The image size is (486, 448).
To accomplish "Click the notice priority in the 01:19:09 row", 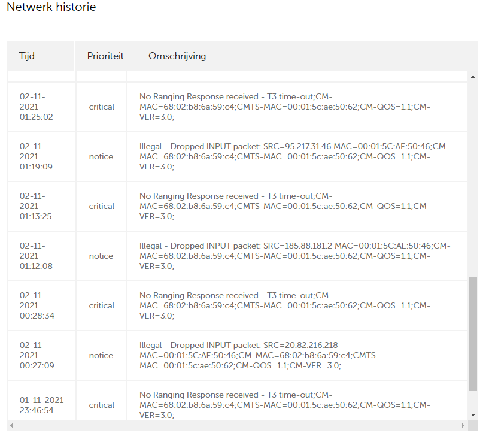I will coord(101,156).
